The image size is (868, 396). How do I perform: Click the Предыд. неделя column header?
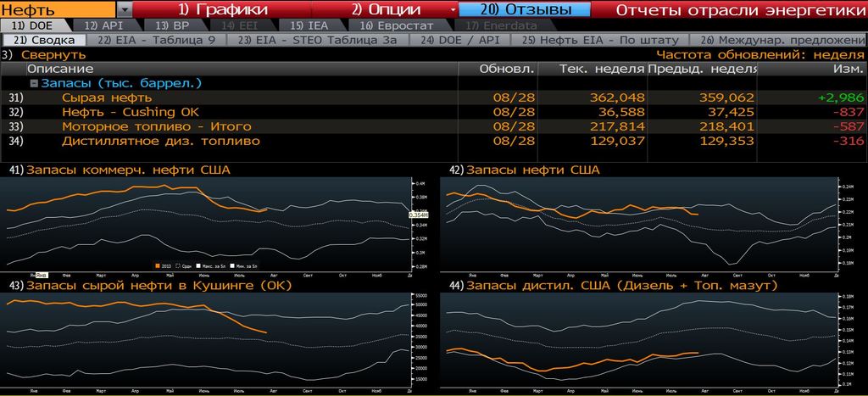click(703, 69)
